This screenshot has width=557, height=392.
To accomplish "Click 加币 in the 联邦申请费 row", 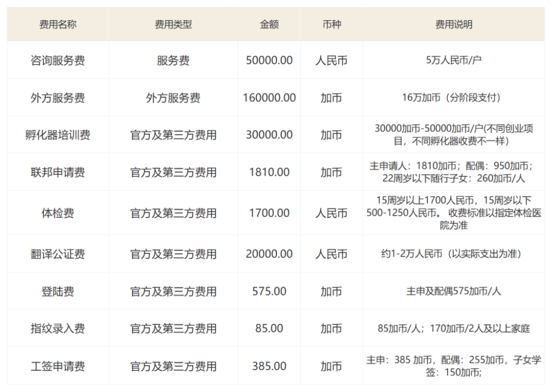I will (332, 172).
